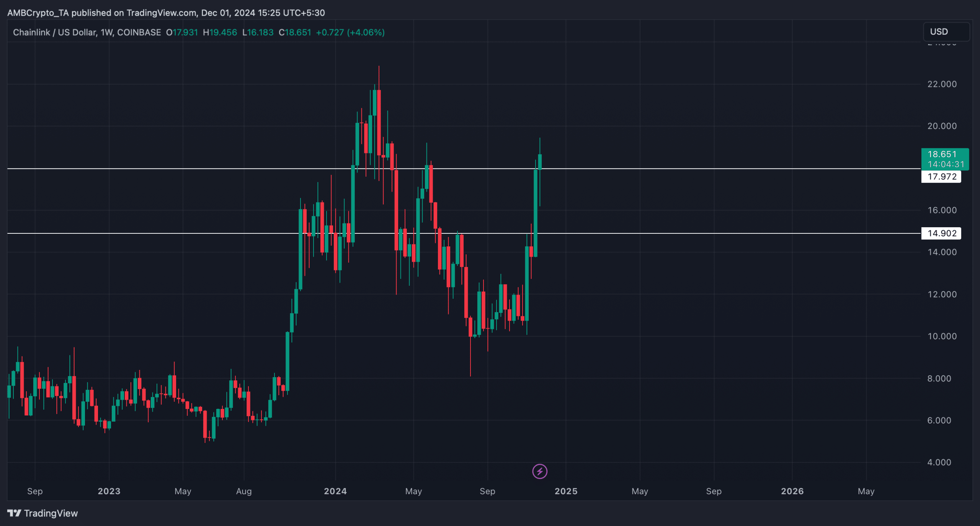This screenshot has width=980, height=526.
Task: Click the 20.000 price scale label
Action: tap(942, 126)
